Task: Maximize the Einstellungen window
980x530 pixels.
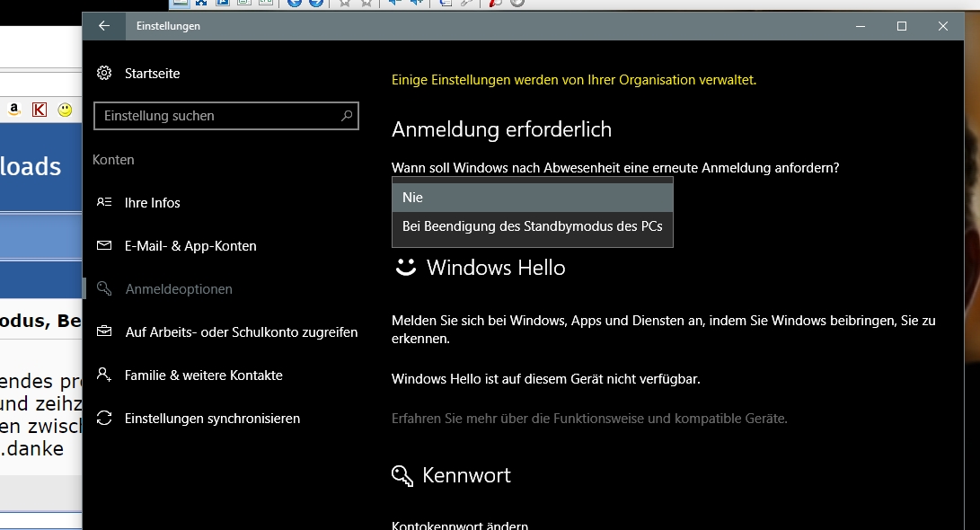Action: click(902, 26)
